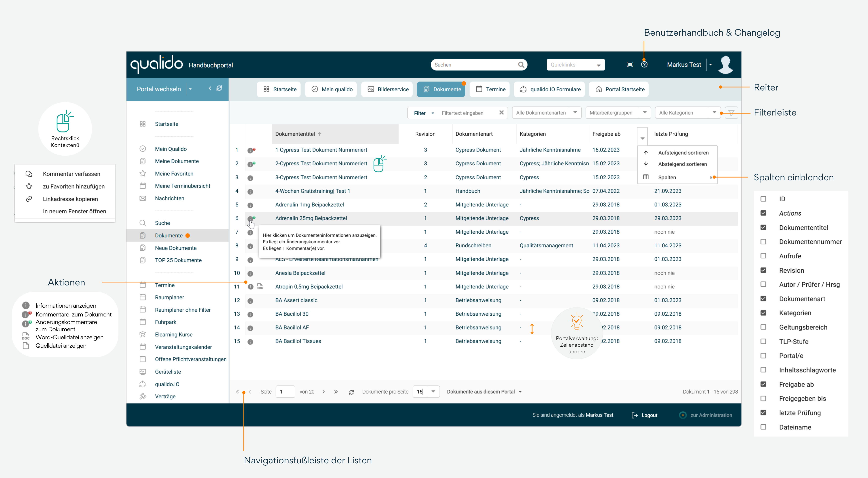Select Aufsteigend sortieren in column menu

tap(677, 153)
